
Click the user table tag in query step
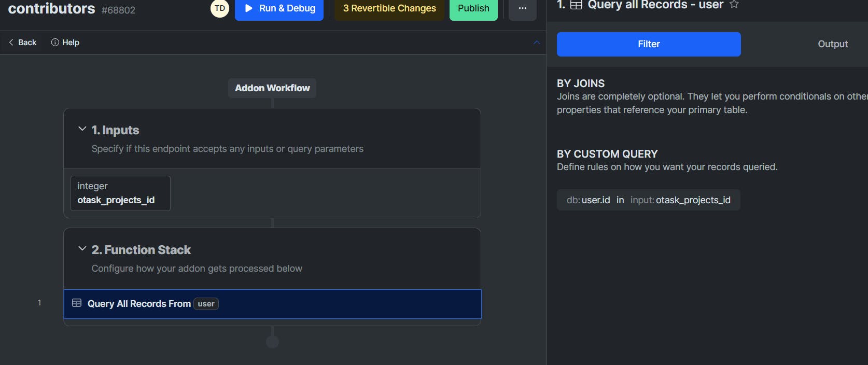coord(206,304)
